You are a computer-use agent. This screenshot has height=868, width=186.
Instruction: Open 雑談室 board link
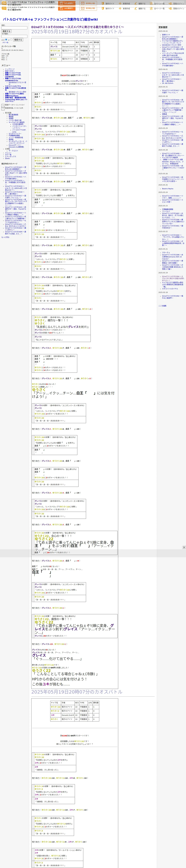point(11,117)
